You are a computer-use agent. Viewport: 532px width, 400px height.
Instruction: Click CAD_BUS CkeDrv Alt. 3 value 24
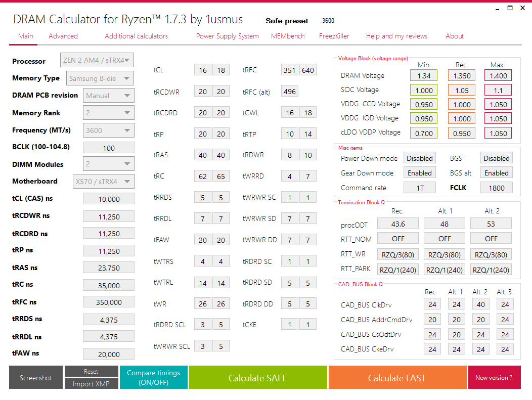(505, 349)
